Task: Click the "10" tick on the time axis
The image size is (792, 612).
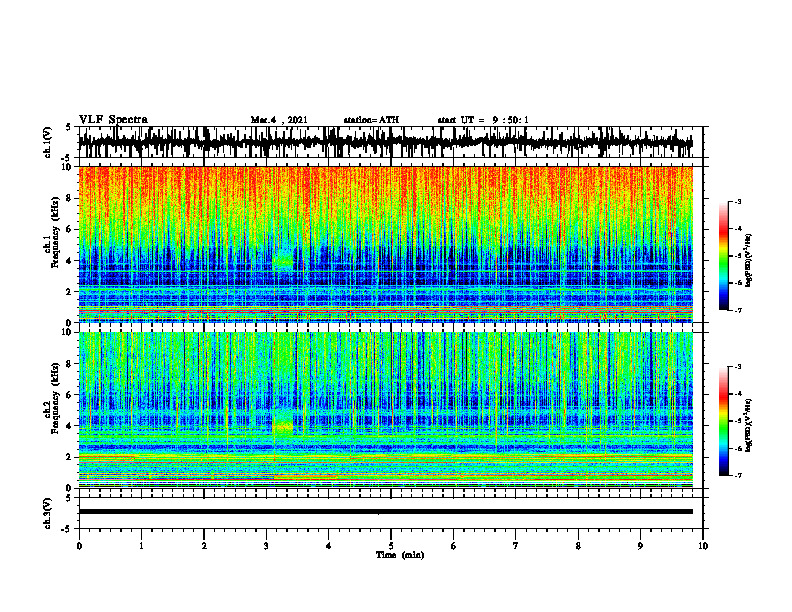Action: (x=703, y=546)
